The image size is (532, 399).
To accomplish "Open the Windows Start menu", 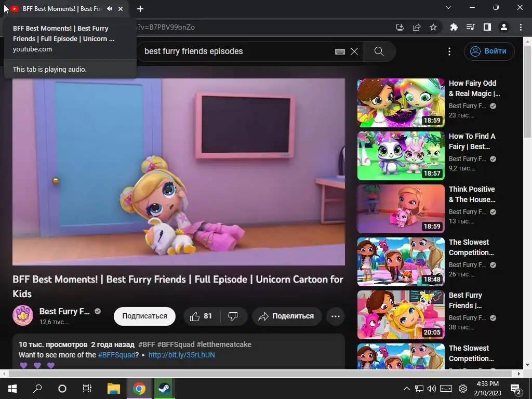I will tap(12, 389).
